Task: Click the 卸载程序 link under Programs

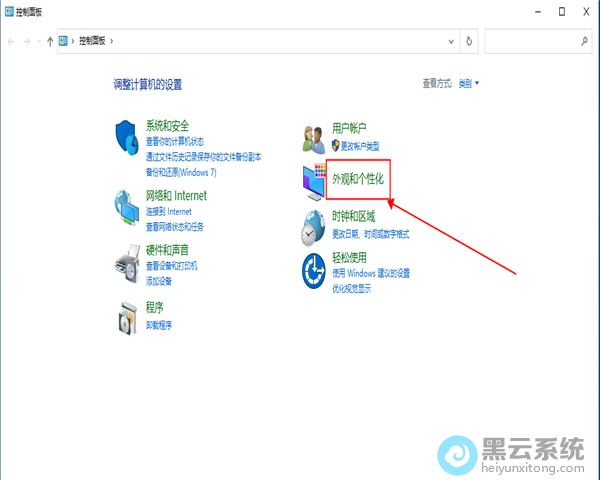Action: 159,325
